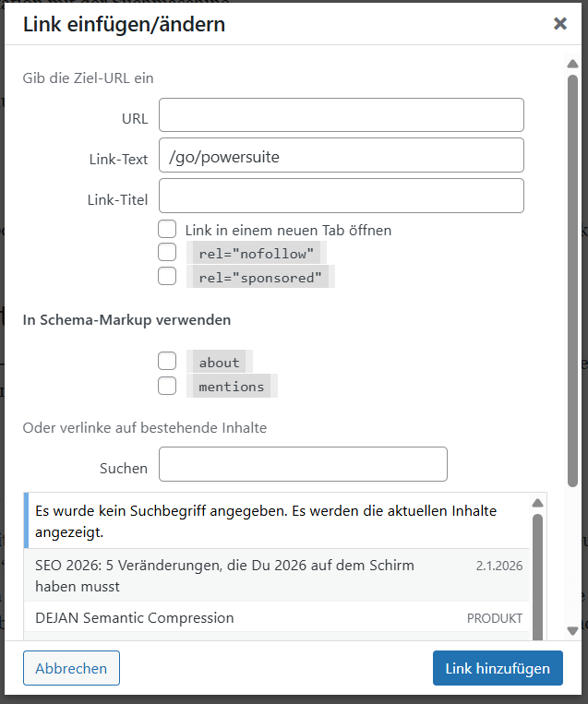Click the Link-Text field containing /go/powersuite

341,156
